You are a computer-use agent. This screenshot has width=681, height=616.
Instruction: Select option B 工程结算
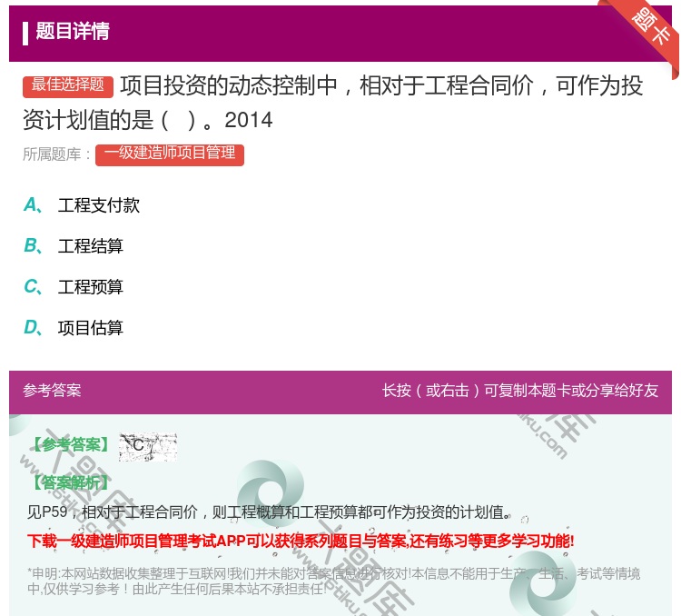pos(74,246)
